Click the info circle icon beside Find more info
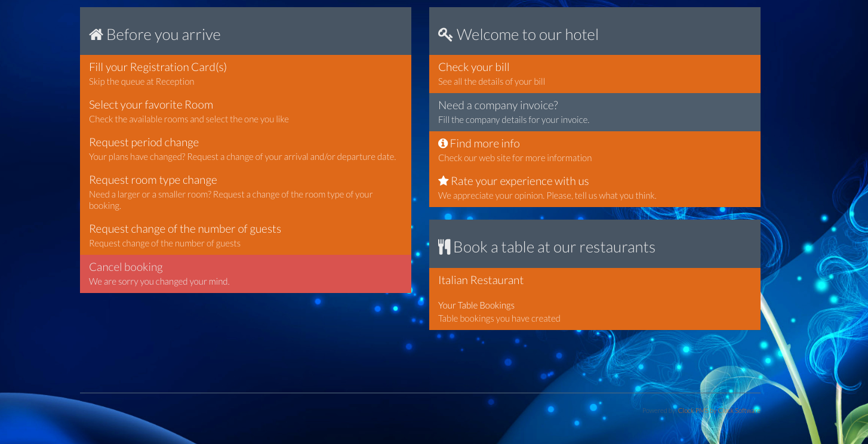The height and width of the screenshot is (444, 868). tap(443, 143)
